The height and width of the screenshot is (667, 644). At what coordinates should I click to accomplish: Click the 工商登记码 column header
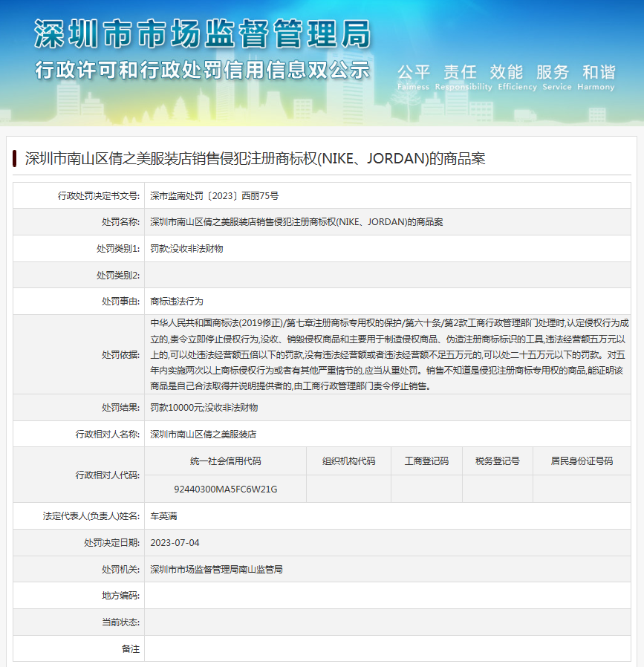coord(426,461)
